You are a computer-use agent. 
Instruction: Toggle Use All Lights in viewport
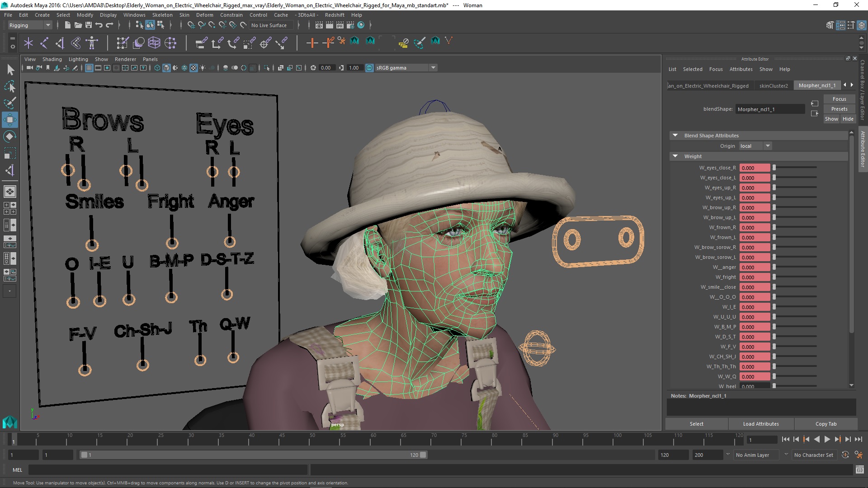click(x=203, y=68)
